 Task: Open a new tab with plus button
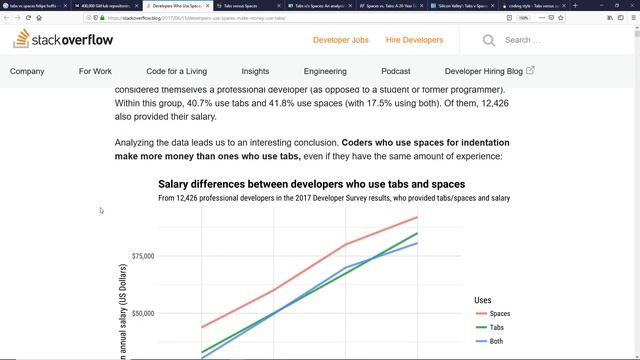[x=575, y=6]
